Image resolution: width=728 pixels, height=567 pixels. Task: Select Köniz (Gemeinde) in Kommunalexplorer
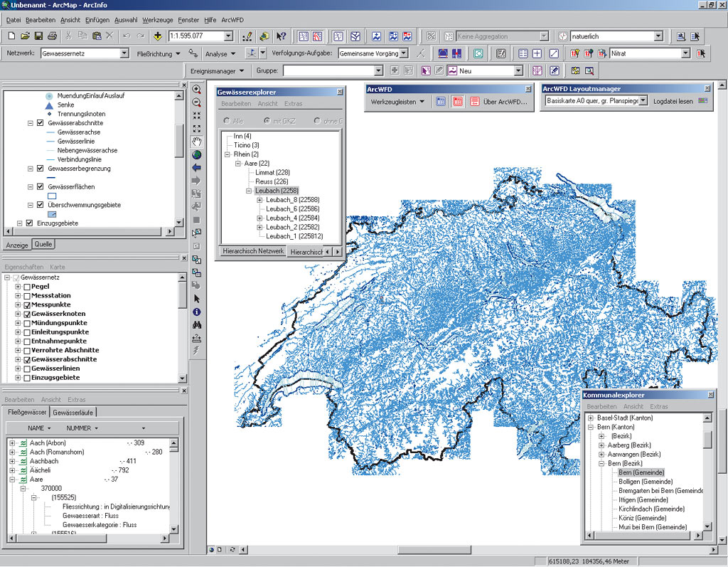tap(641, 519)
